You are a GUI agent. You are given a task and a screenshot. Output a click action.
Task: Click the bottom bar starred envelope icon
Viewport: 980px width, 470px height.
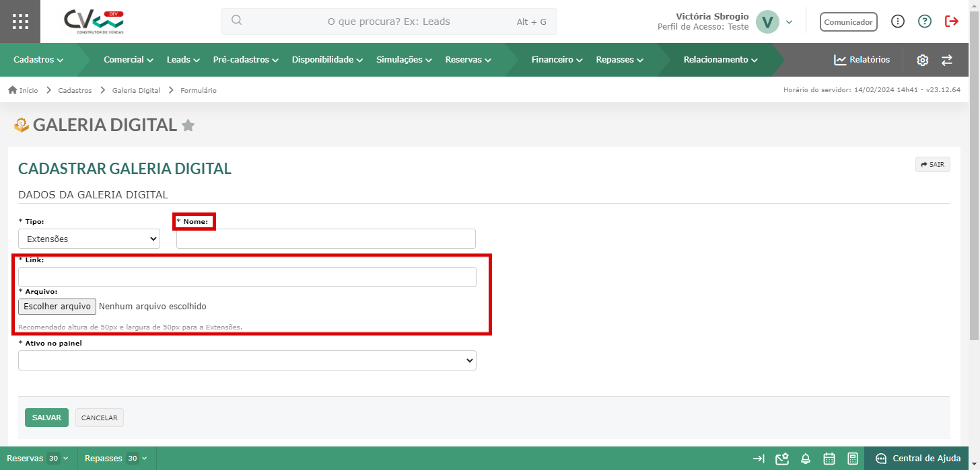[782, 459]
